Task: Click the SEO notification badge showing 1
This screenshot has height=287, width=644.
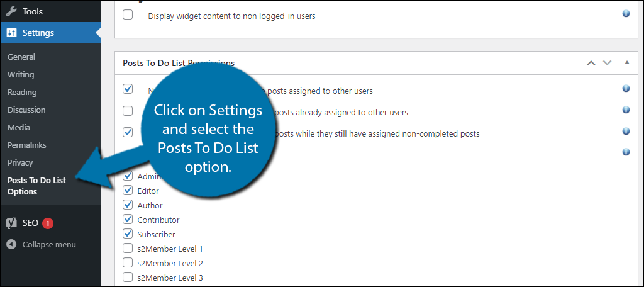Action: point(48,223)
